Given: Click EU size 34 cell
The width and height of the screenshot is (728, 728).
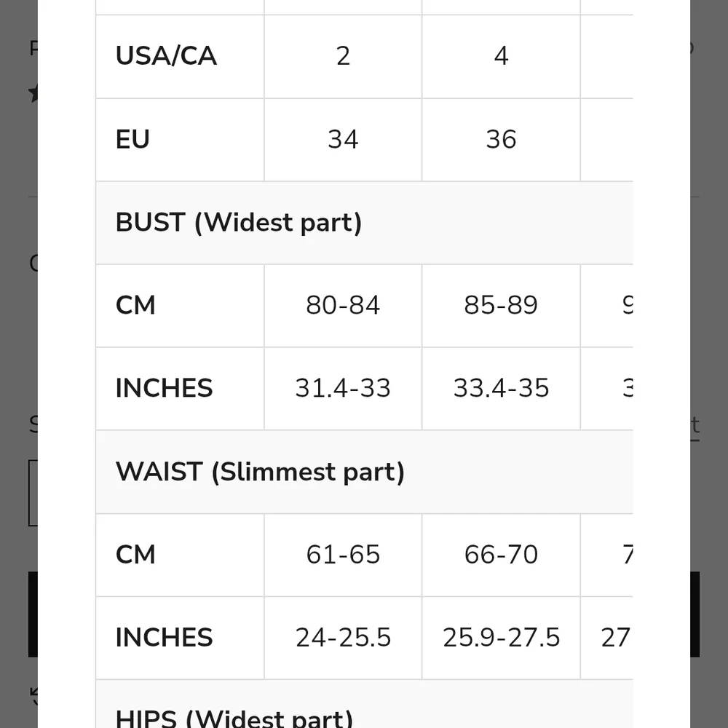Looking at the screenshot, I should (x=343, y=139).
